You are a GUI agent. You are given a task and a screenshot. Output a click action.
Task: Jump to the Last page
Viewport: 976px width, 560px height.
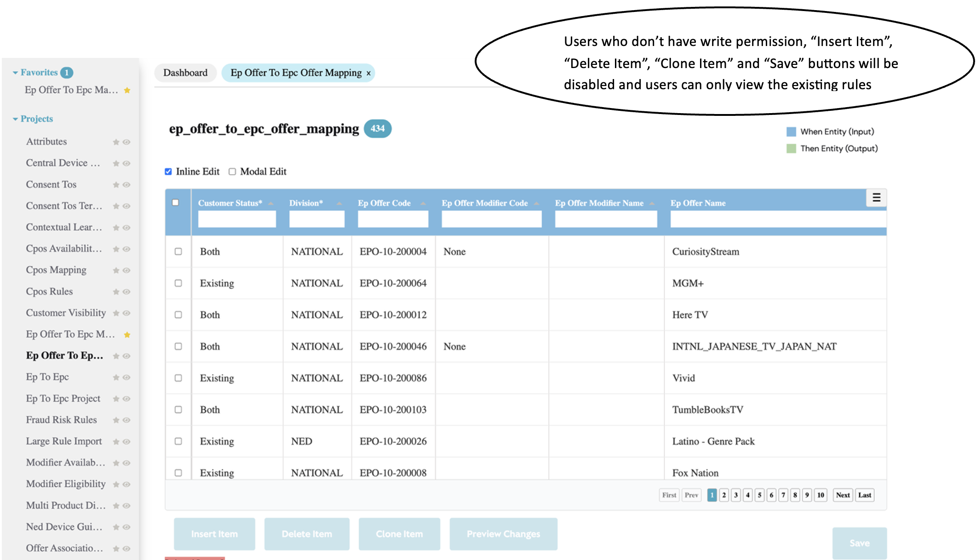[x=865, y=495]
